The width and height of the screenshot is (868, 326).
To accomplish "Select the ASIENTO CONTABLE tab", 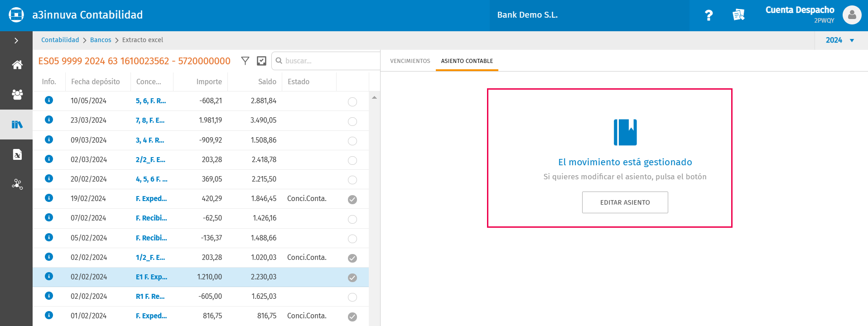I will 467,61.
